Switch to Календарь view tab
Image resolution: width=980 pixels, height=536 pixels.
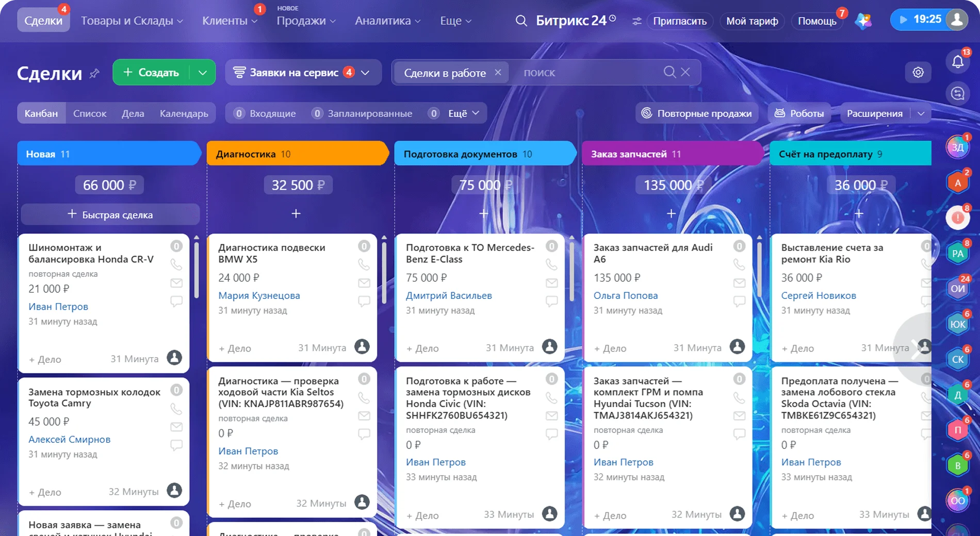(184, 113)
